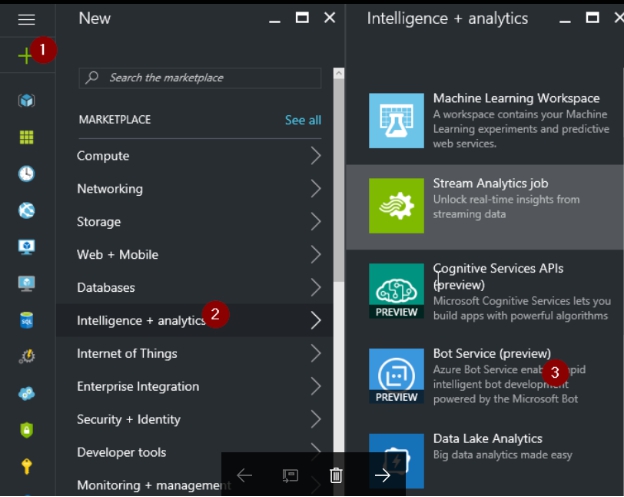The image size is (624, 497).
Task: Open Recent clock icon in sidebar
Action: click(x=26, y=174)
